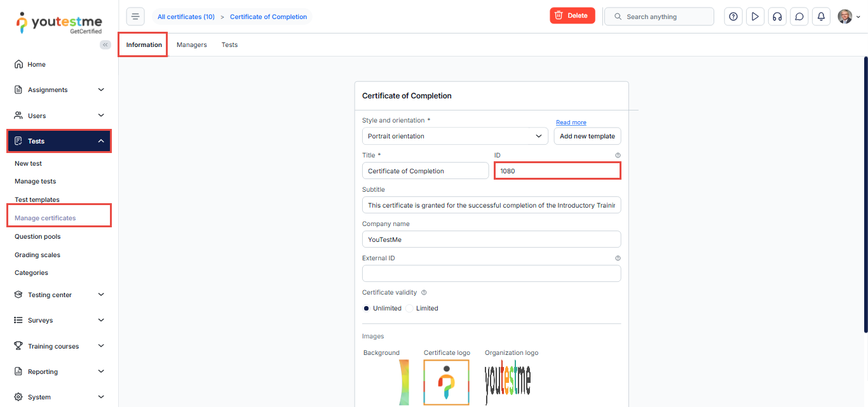The image size is (868, 407).
Task: Open the chat messages icon
Action: pos(799,17)
